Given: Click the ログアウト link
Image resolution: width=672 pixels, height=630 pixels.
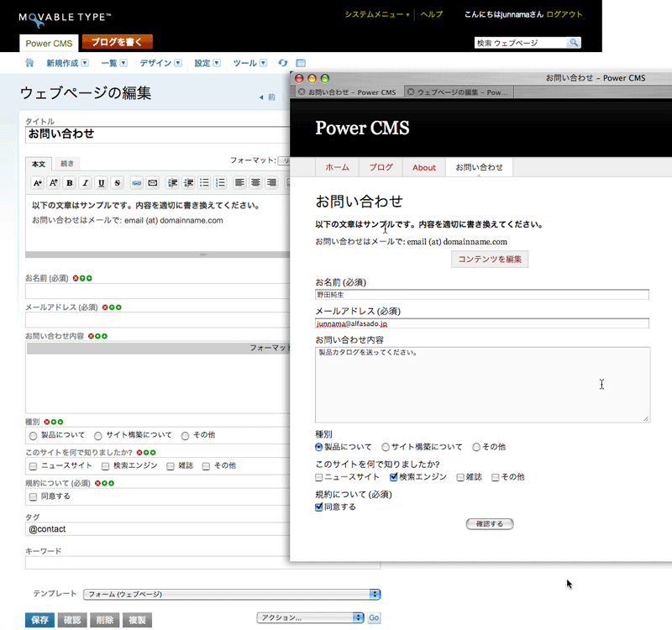Looking at the screenshot, I should point(564,14).
